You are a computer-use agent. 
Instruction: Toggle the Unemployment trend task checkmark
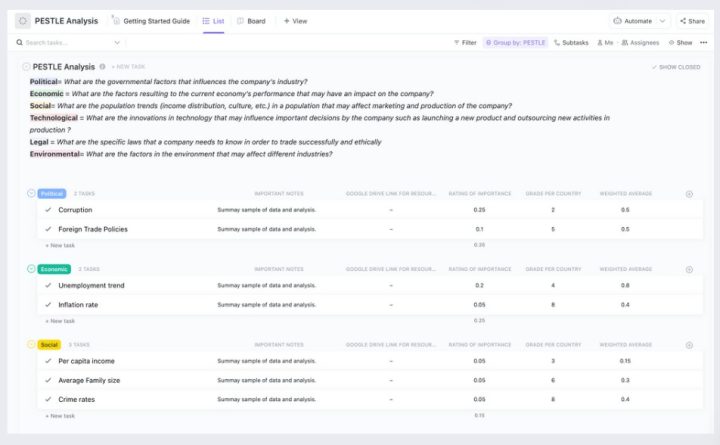47,285
